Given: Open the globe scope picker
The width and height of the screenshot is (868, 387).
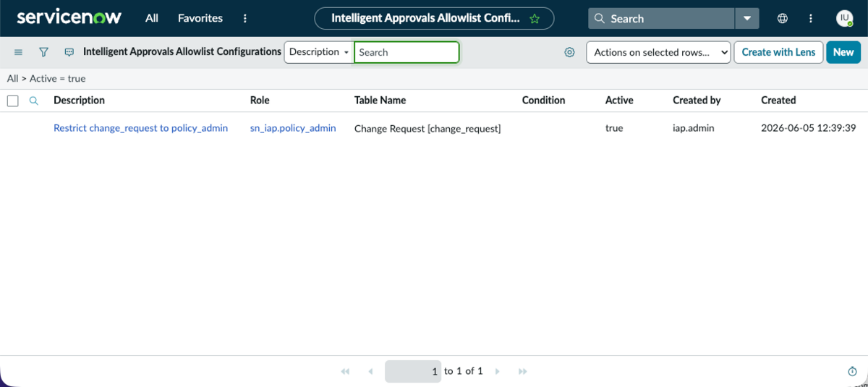Looking at the screenshot, I should pyautogui.click(x=783, y=19).
